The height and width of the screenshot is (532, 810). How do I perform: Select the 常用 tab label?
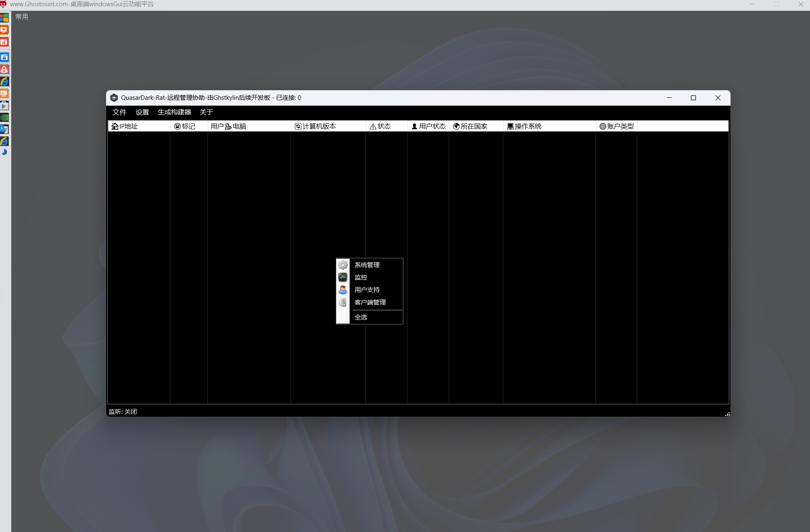click(x=22, y=17)
